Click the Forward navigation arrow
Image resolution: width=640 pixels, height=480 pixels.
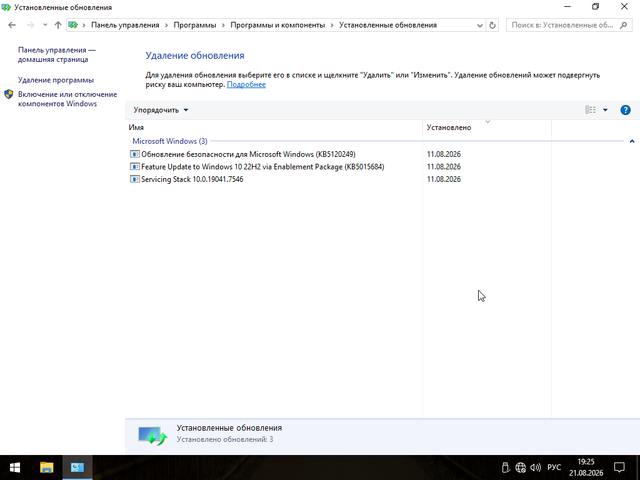point(30,25)
